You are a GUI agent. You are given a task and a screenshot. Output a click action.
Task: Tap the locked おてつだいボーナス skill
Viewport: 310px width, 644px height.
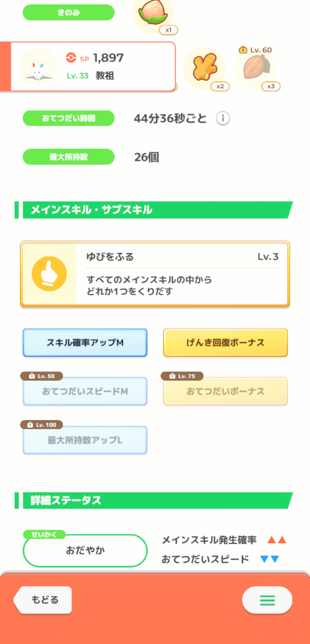(x=225, y=391)
